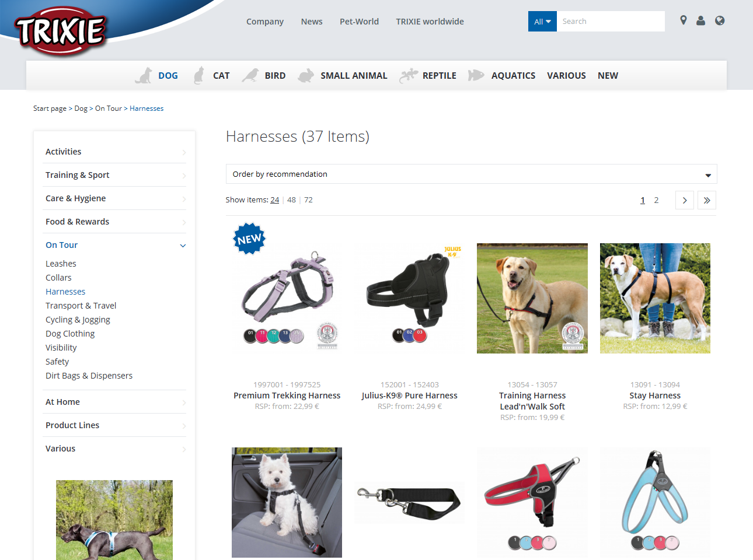
Task: Go to On Tour breadcrumb link
Action: click(109, 108)
